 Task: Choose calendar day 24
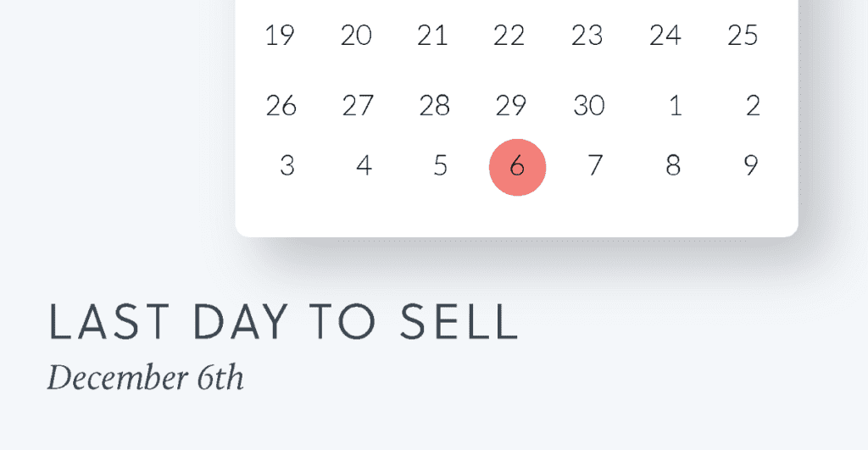[x=665, y=36]
